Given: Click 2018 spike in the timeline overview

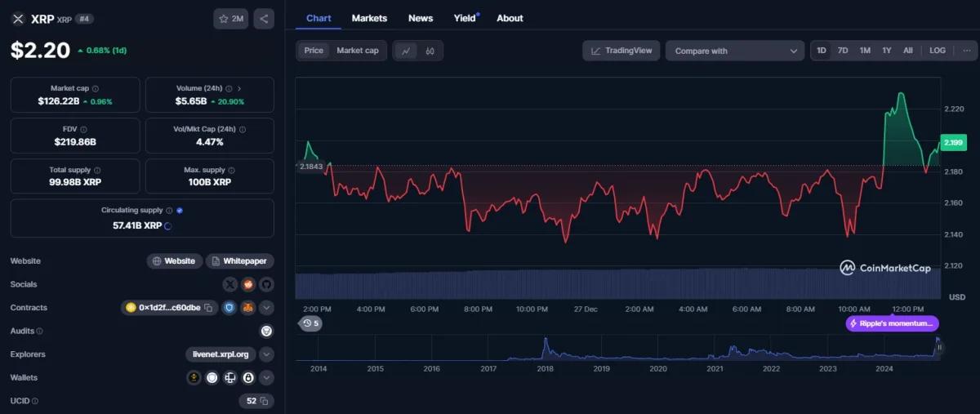Looking at the screenshot, I should (x=544, y=347).
